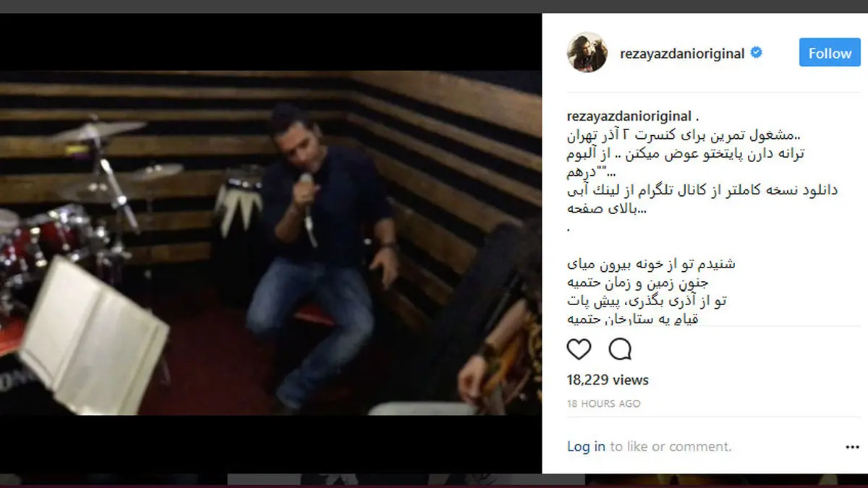The width and height of the screenshot is (868, 488).
Task: Click the singer holding the microphone
Action: 320,246
